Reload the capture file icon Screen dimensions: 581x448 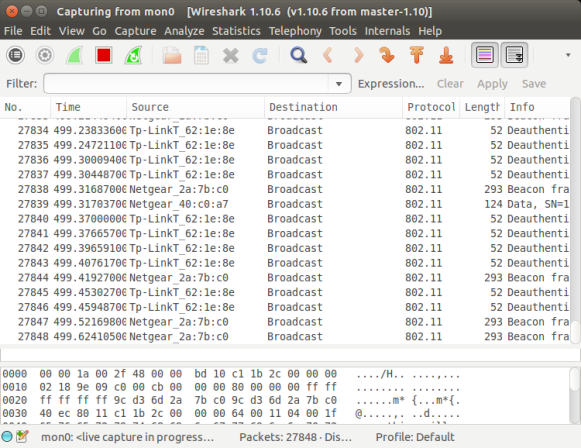(260, 56)
